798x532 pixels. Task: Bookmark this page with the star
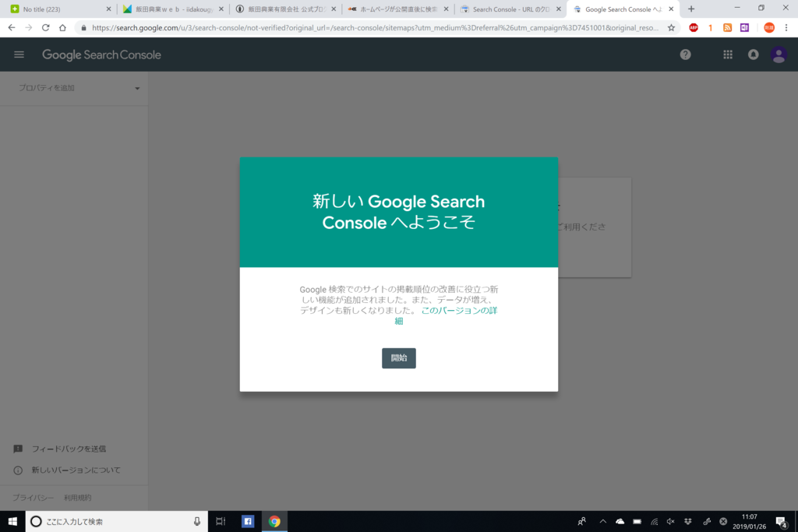(x=671, y=28)
